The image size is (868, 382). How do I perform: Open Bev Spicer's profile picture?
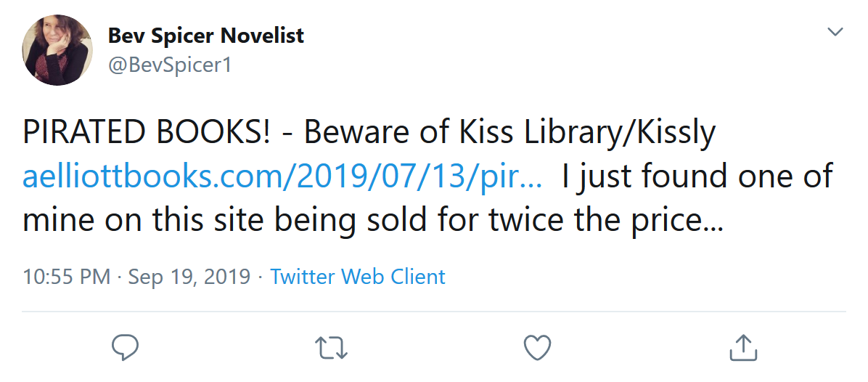tap(58, 50)
